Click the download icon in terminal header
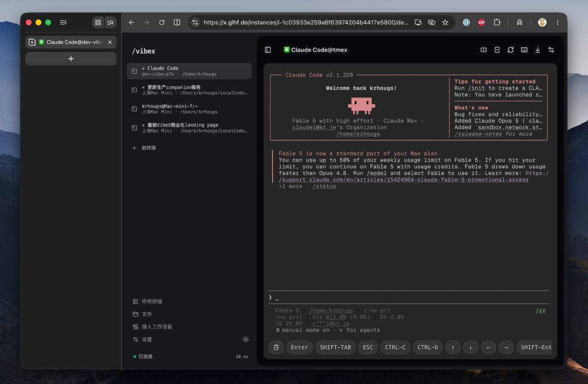Image resolution: width=588 pixels, height=384 pixels. pos(537,50)
